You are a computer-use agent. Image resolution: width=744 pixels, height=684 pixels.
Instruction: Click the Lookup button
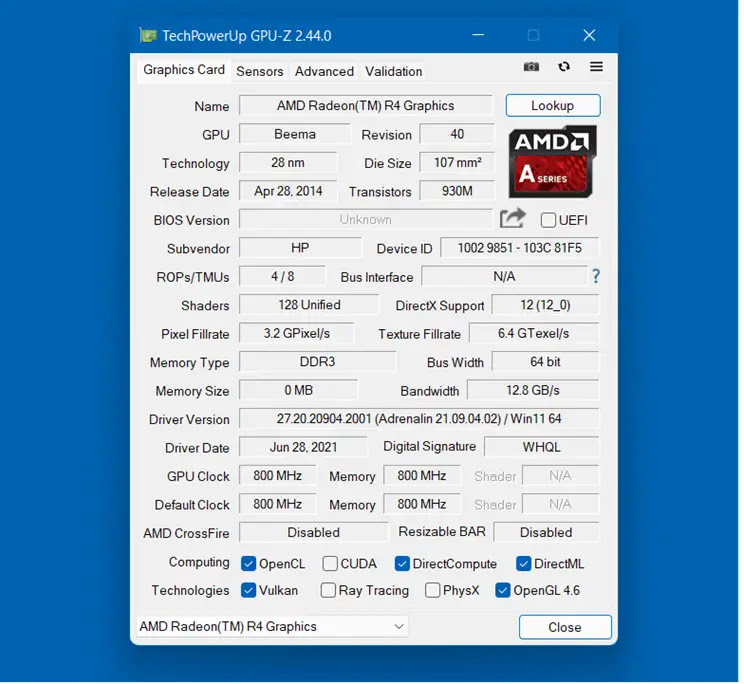tap(553, 105)
